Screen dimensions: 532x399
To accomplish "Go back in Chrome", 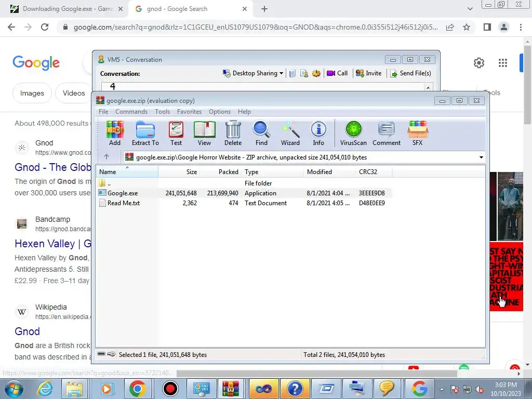I will click(x=11, y=27).
